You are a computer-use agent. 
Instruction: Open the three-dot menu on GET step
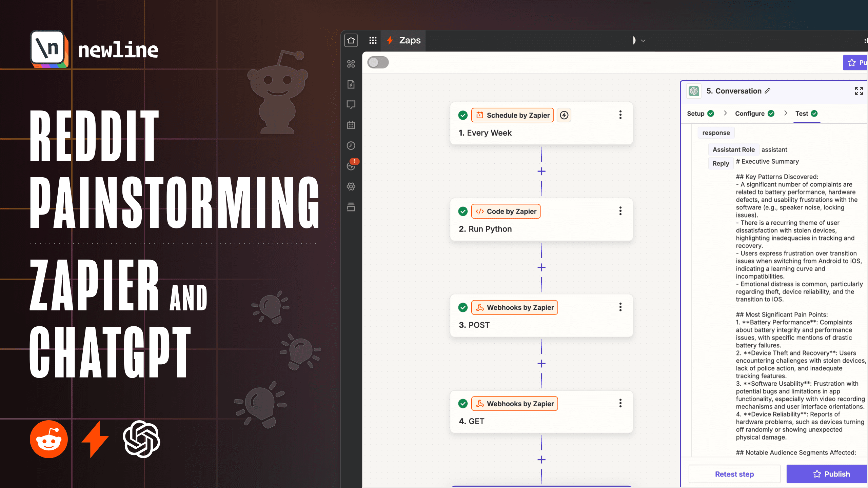[620, 403]
